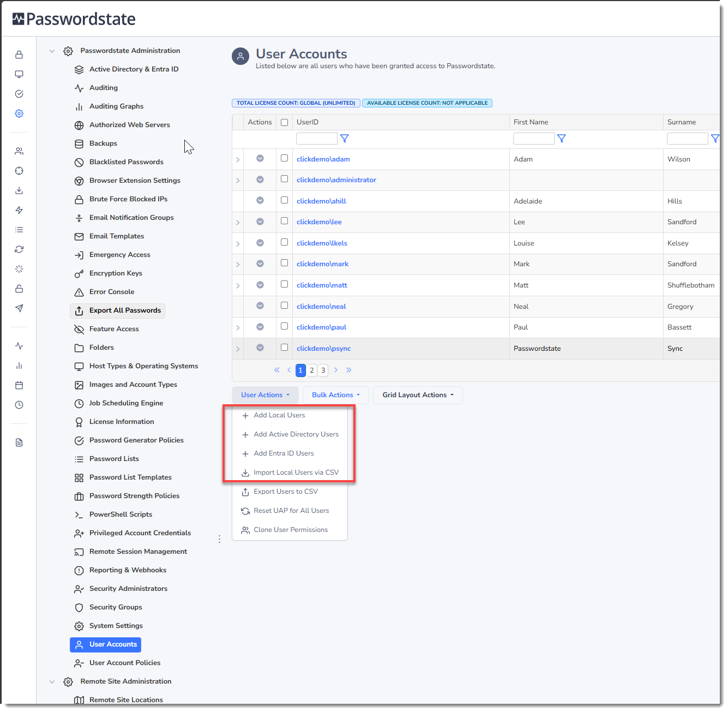Open Export All Passwords in the navigation tree

[118, 310]
